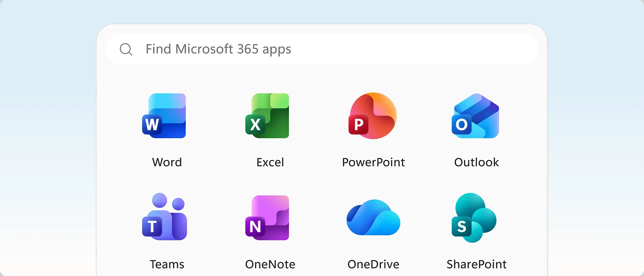Click the magnifying glass search icon
Viewport: 644px width, 276px height.
pyautogui.click(x=126, y=49)
